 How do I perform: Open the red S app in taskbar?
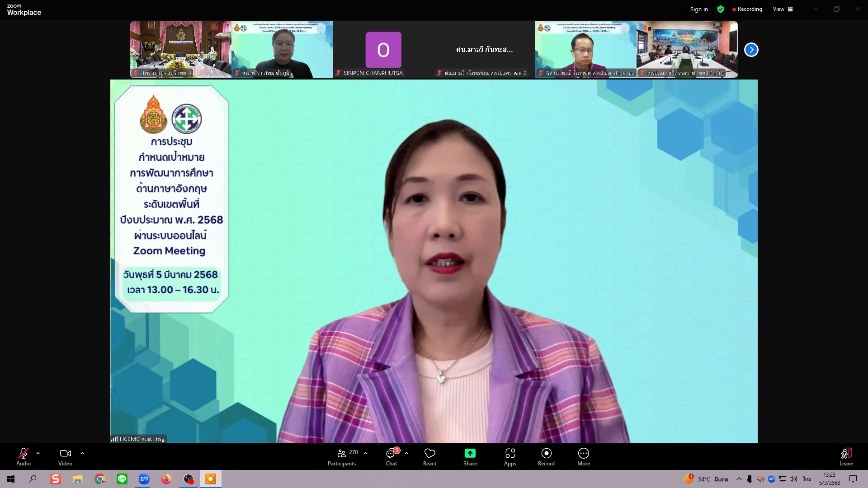click(55, 479)
